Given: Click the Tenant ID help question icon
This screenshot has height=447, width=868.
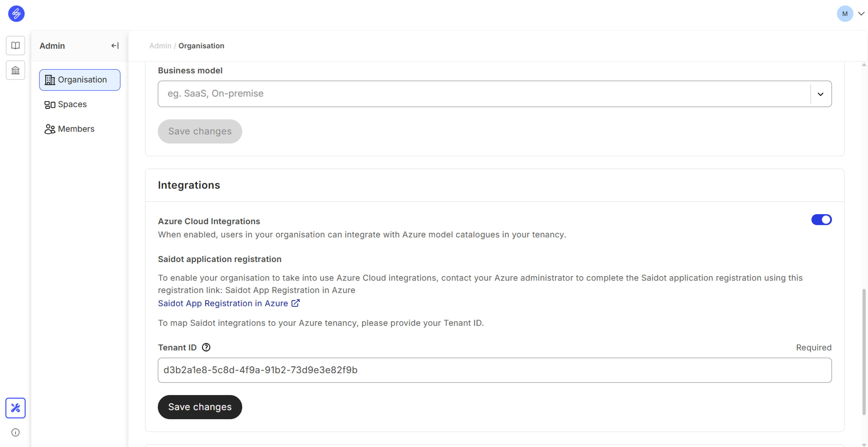Looking at the screenshot, I should (206, 347).
